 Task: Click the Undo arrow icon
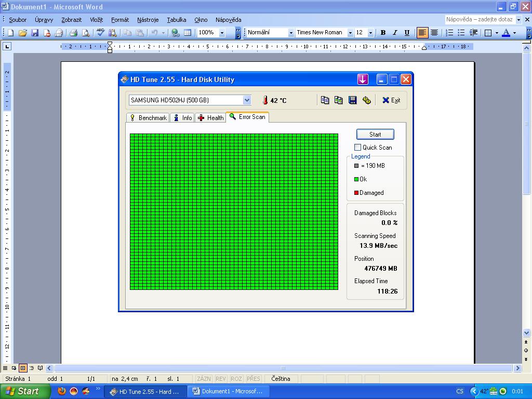pyautogui.click(x=154, y=33)
